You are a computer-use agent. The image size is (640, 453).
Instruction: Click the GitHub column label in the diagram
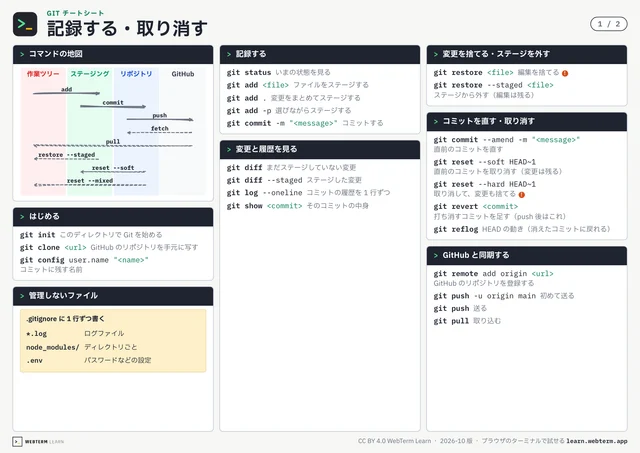click(183, 74)
